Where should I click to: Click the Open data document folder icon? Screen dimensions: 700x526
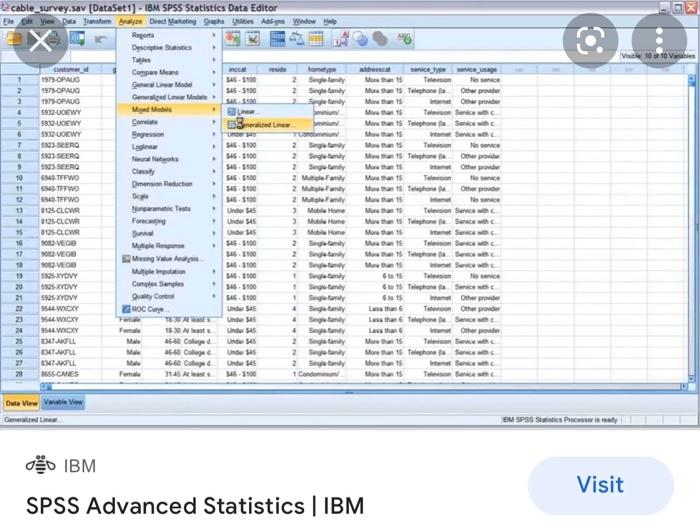click(x=13, y=39)
